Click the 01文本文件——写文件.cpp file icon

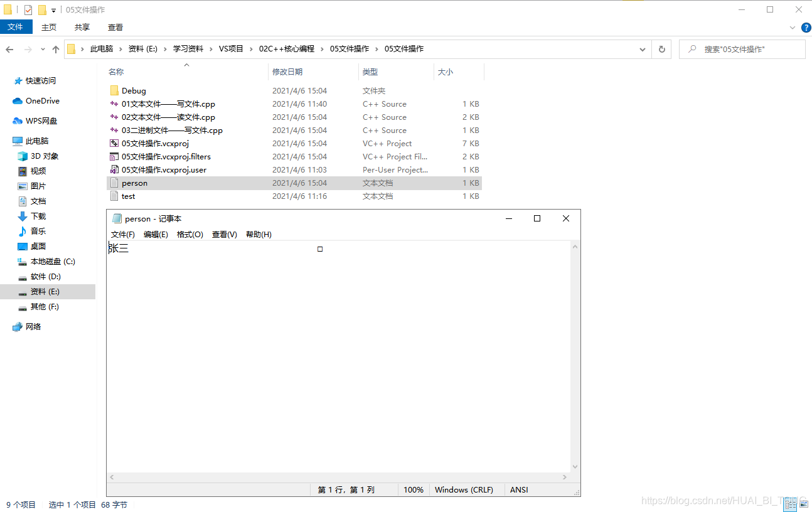click(114, 104)
